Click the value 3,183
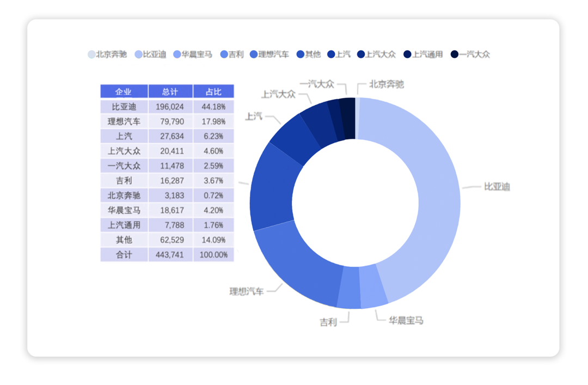This screenshot has width=588, height=385. tap(170, 195)
